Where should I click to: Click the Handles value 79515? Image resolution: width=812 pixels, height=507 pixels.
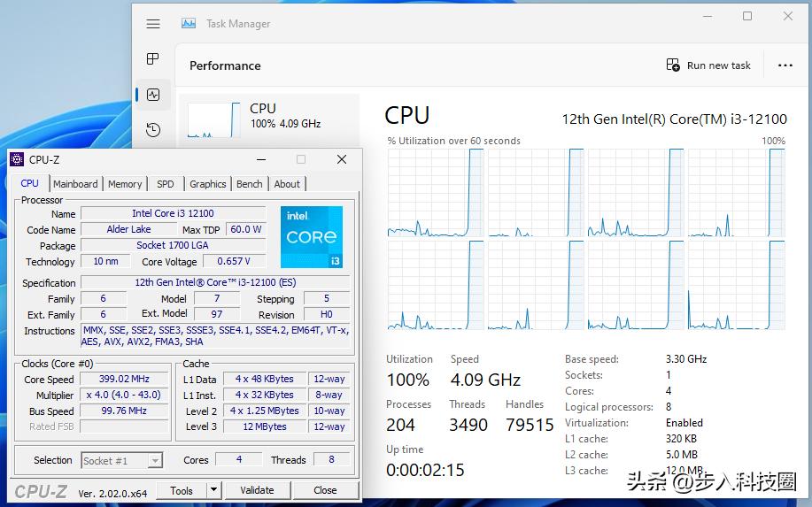point(530,426)
